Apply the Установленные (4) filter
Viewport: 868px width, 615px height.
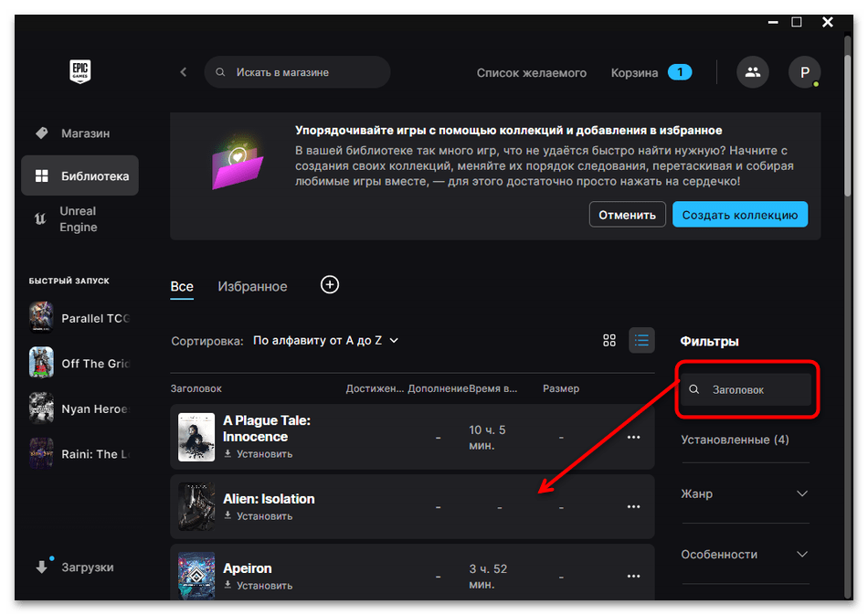tap(736, 440)
